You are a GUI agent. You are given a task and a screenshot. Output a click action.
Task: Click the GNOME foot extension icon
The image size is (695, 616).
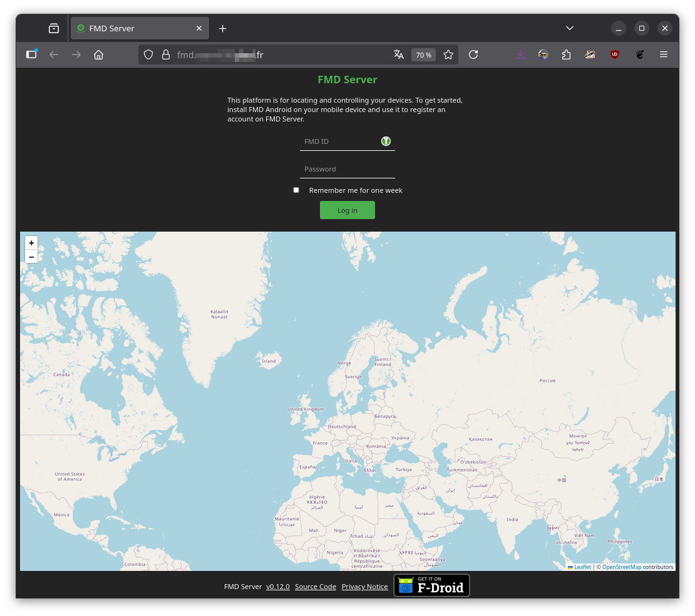(x=639, y=54)
